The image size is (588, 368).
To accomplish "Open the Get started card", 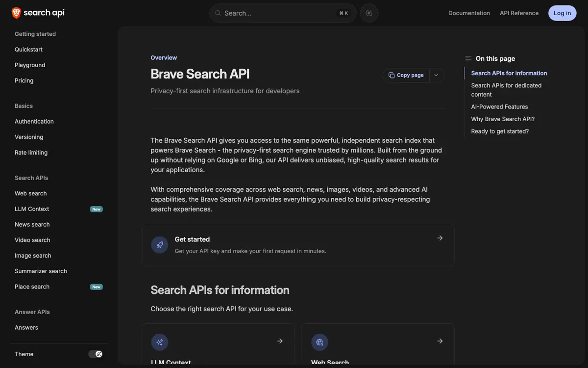I will point(297,245).
